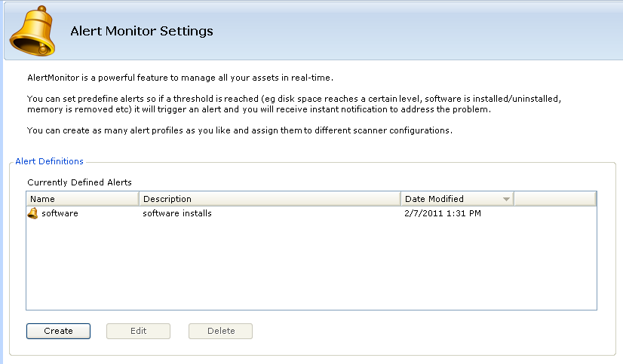Click the sentence about alert profiles
This screenshot has height=364, width=623.
pos(240,130)
